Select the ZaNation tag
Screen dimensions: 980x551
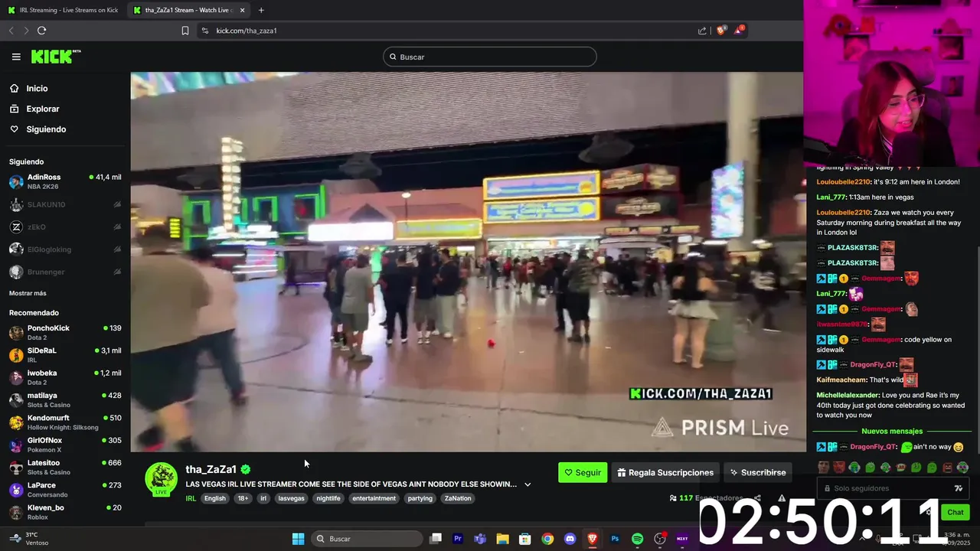(458, 498)
